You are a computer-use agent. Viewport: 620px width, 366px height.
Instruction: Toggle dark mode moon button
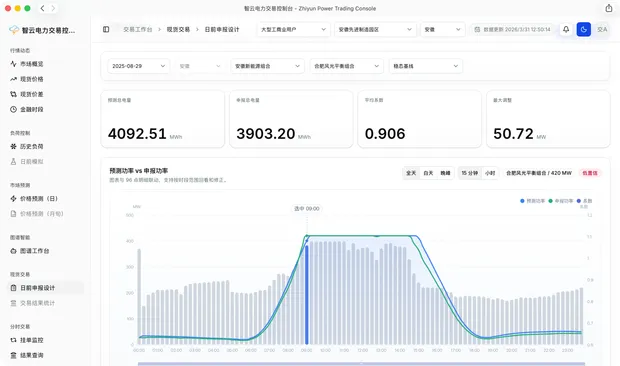[x=584, y=29]
